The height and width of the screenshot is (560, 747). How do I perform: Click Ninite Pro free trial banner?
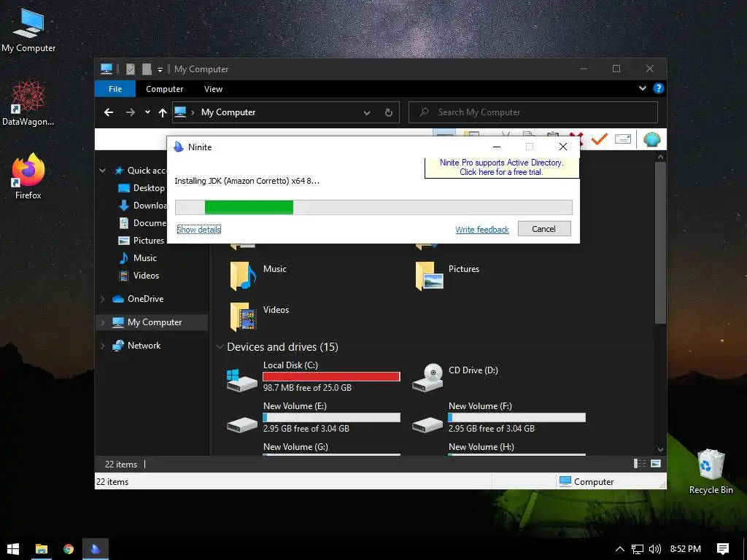click(x=501, y=168)
